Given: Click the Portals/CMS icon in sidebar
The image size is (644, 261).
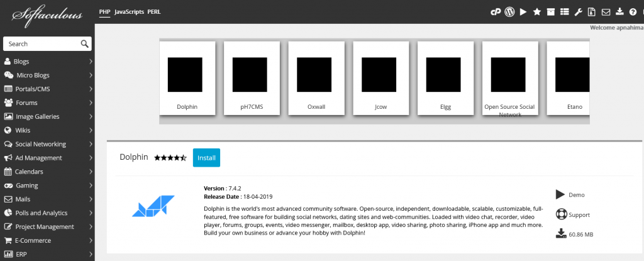Looking at the screenshot, I should tap(8, 89).
